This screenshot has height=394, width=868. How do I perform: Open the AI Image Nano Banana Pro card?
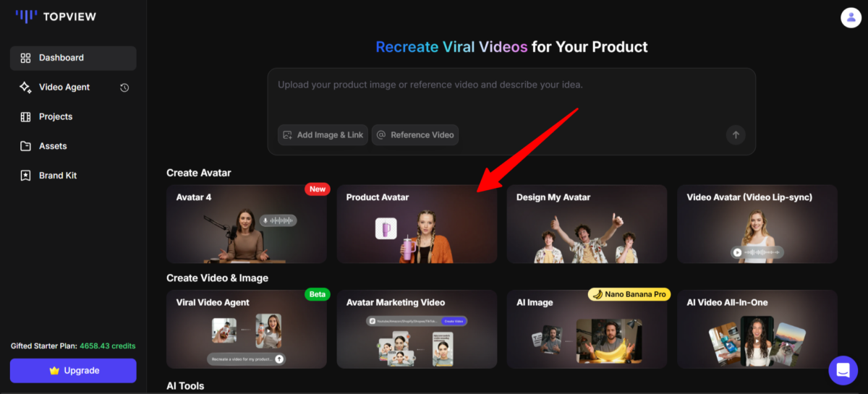pos(587,329)
